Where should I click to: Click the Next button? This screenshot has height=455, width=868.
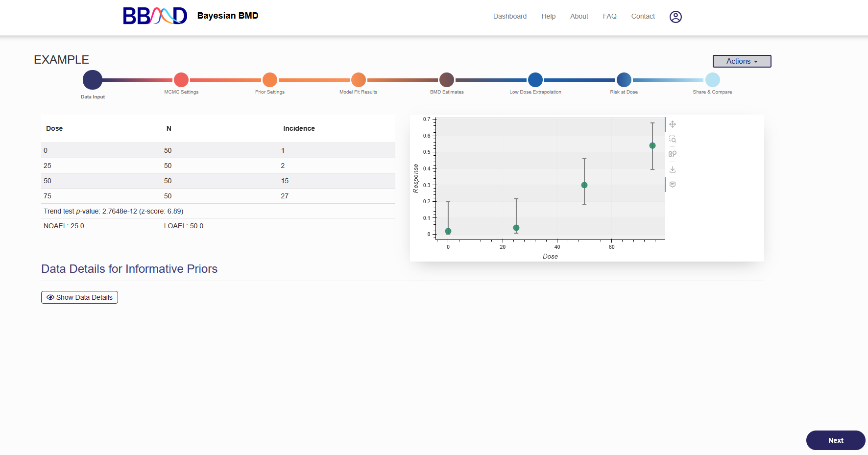[835, 440]
